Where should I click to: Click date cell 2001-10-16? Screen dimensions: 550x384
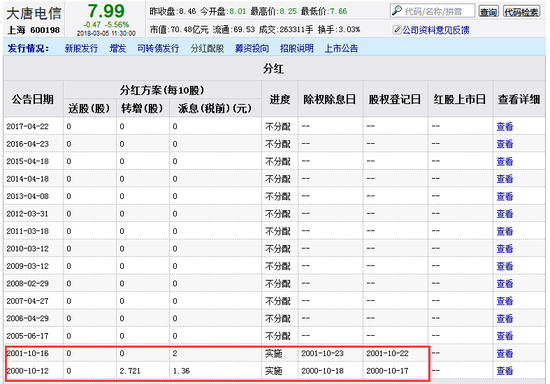point(27,353)
